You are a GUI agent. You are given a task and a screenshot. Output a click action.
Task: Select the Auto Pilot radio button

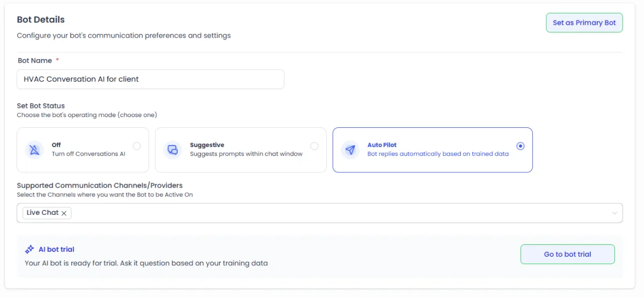521,146
